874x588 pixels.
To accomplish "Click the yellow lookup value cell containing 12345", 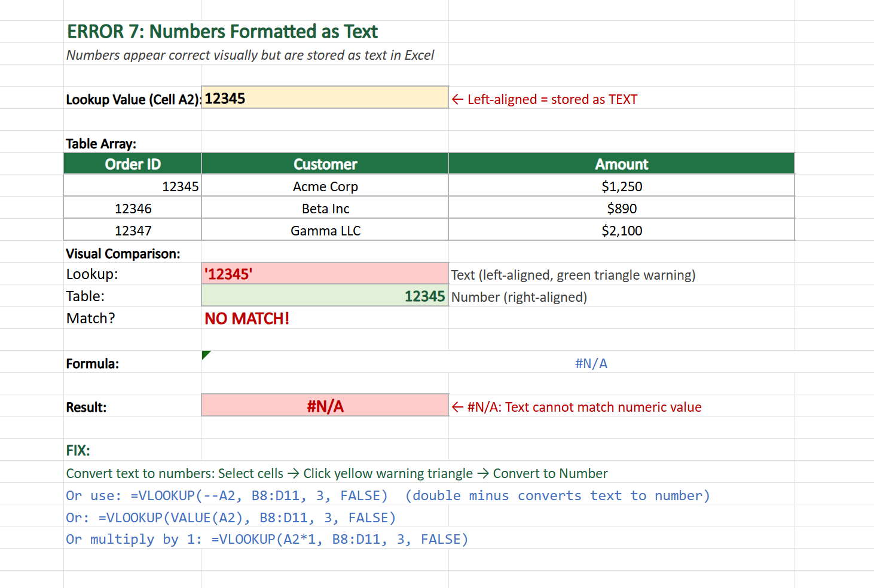I will [x=325, y=97].
